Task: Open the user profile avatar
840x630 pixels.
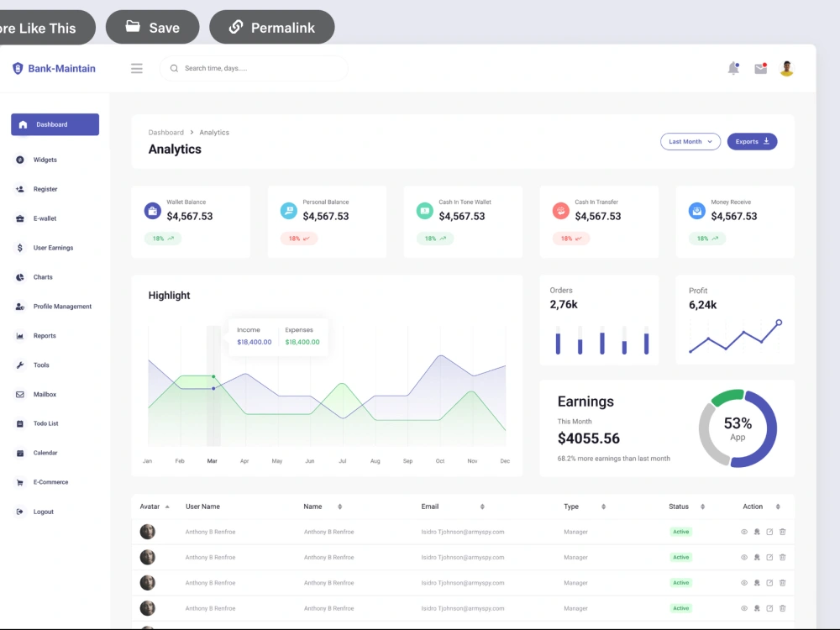Action: pyautogui.click(x=786, y=69)
